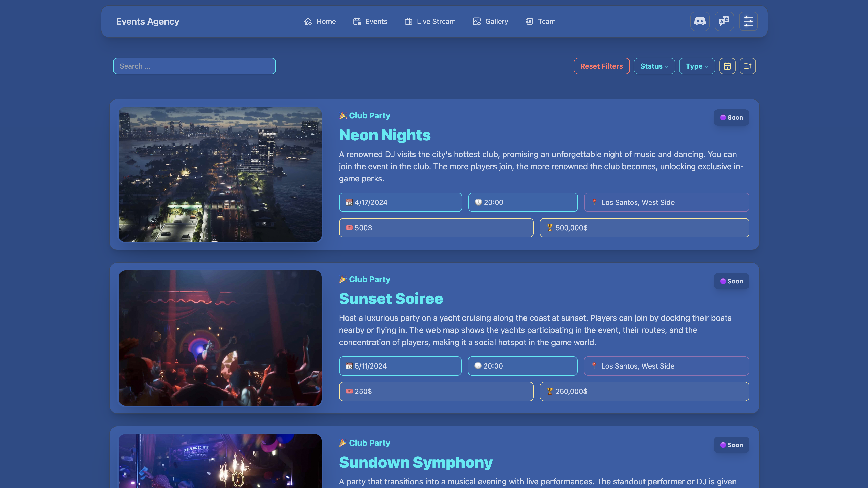Screen dimensions: 868x488
Task: Click the Sunset Soiree event title
Action: [x=391, y=299]
